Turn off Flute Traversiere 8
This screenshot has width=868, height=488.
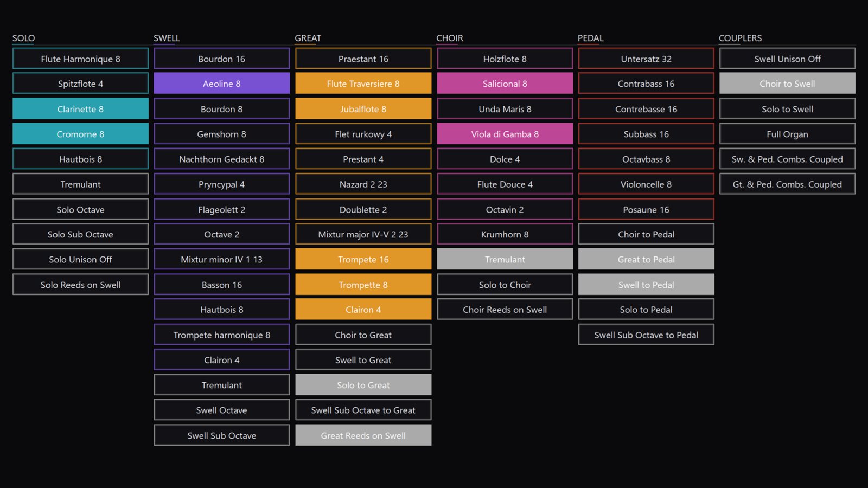point(363,84)
